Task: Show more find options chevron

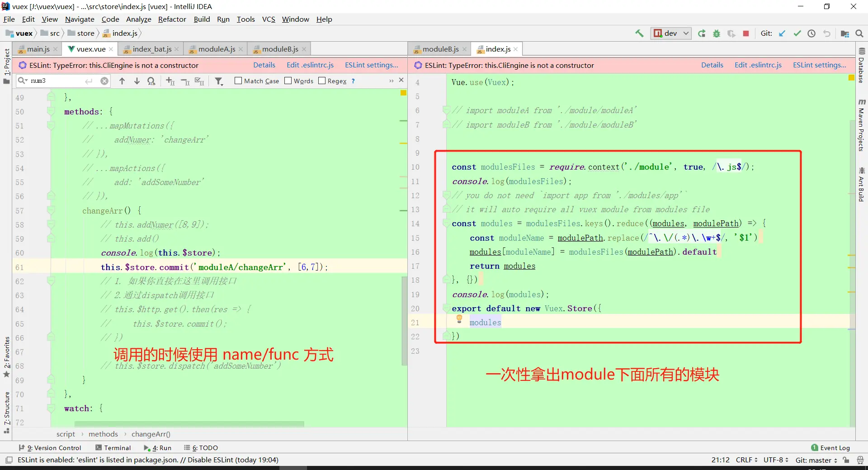Action: [x=391, y=81]
